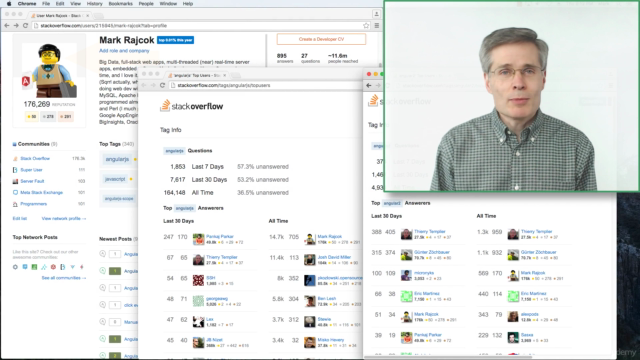This screenshot has width=640, height=360.
Task: Click the Stack Overflow logo in angularjs window
Action: [191, 106]
